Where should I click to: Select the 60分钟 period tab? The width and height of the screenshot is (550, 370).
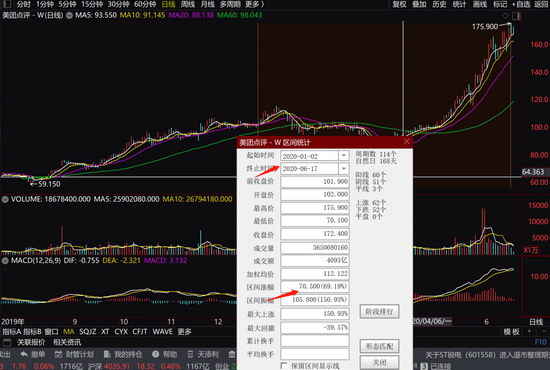click(145, 4)
